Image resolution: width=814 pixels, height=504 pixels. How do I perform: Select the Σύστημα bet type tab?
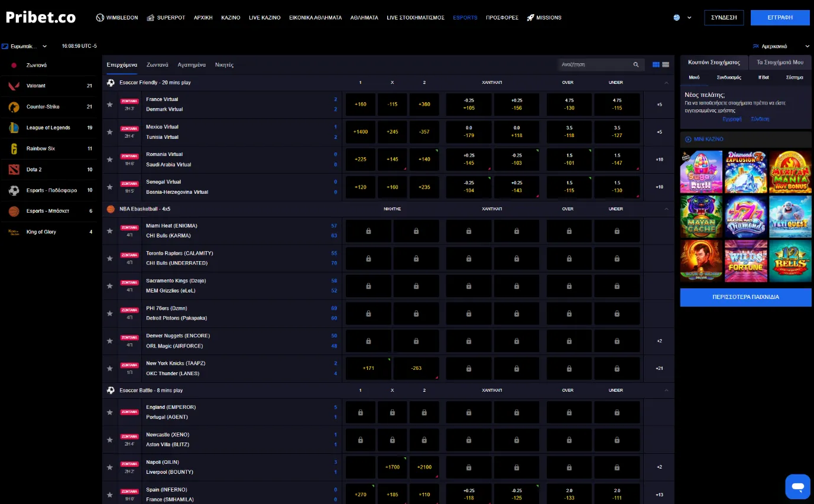pyautogui.click(x=794, y=77)
